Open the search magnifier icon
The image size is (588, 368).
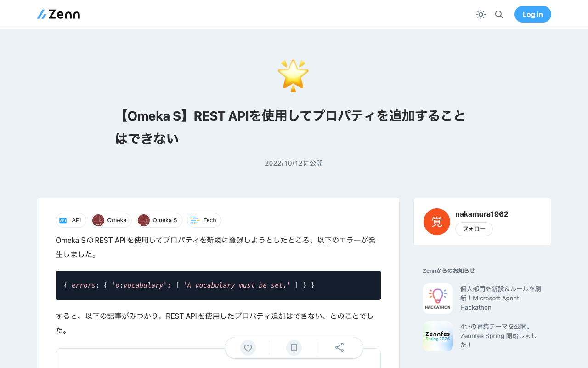(499, 15)
